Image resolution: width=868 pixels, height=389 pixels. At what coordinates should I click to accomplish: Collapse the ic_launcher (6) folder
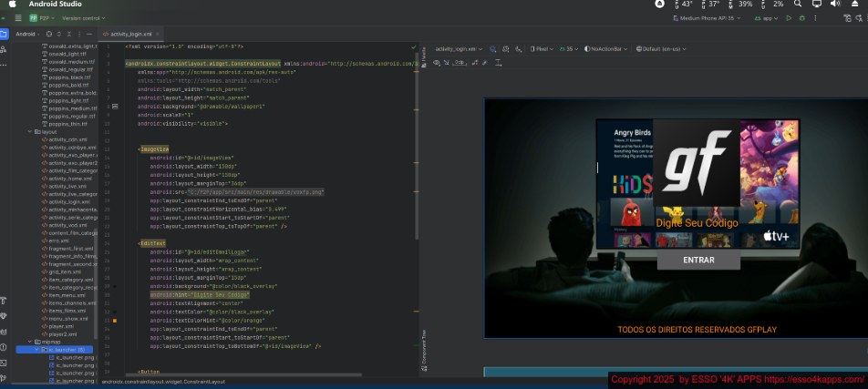point(36,350)
